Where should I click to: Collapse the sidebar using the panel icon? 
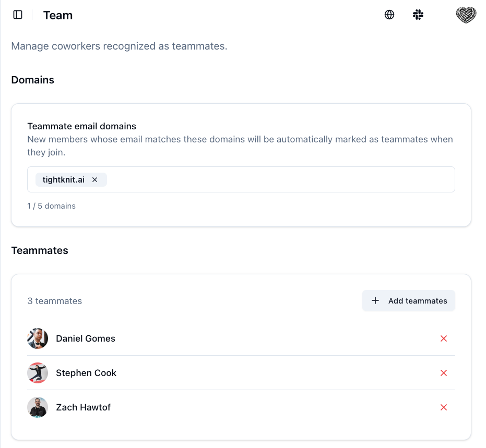click(x=17, y=15)
